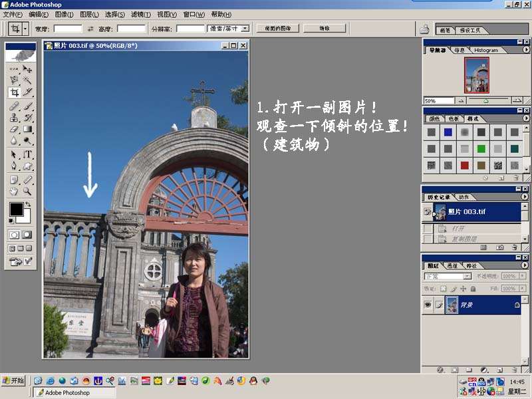Toggle Quick Mask mode in the toolbox
532x399 pixels.
coord(27,235)
